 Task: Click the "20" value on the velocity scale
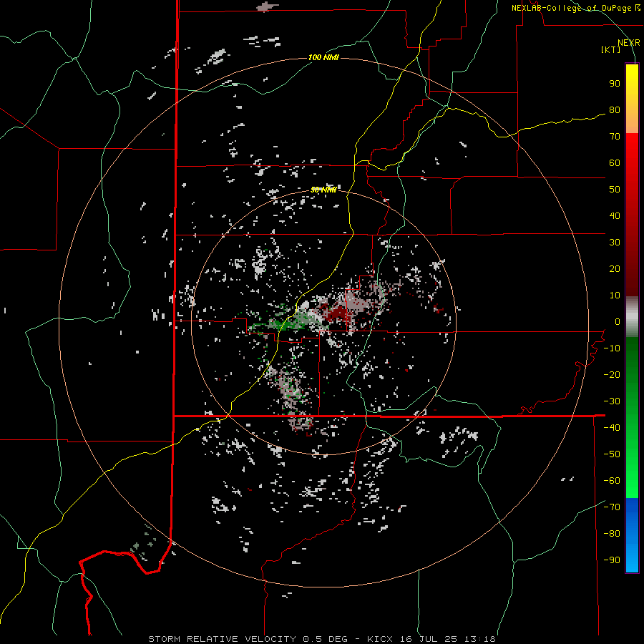[x=615, y=268]
